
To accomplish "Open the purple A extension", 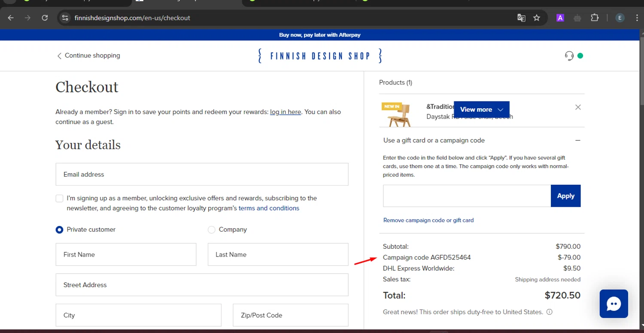I will click(560, 18).
